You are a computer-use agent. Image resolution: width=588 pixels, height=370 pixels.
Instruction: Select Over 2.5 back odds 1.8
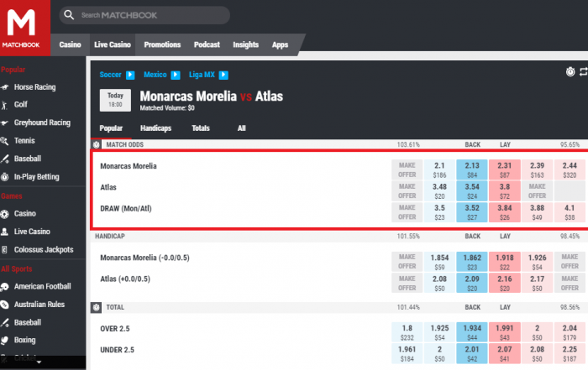point(407,332)
